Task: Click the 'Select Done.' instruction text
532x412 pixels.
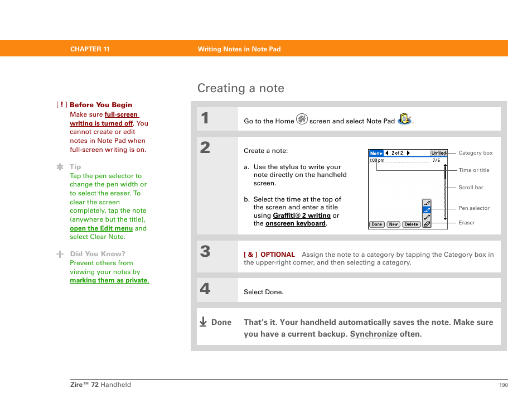Action: click(264, 292)
